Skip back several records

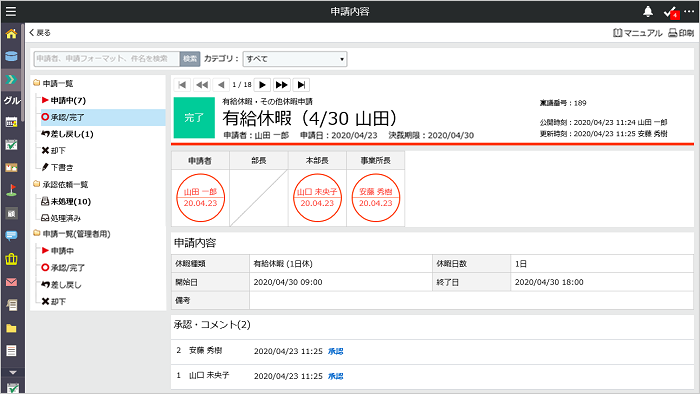(202, 85)
